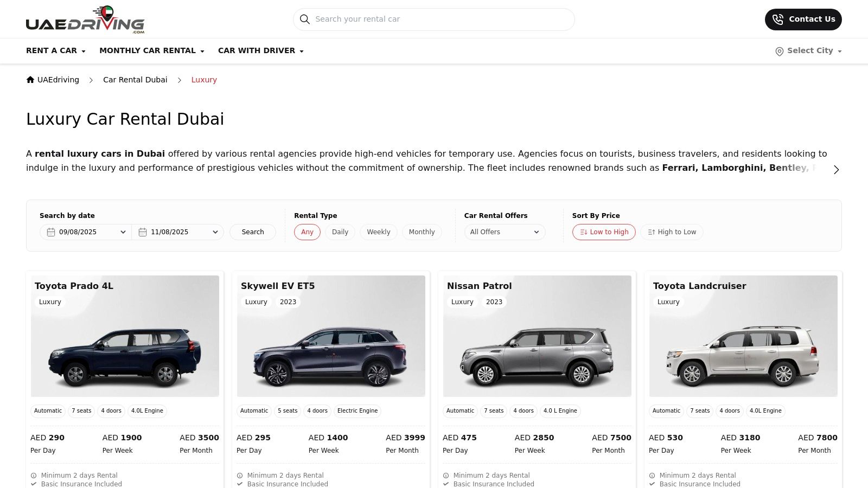Select the Weekly rental type
This screenshot has width=868, height=488.
(378, 232)
